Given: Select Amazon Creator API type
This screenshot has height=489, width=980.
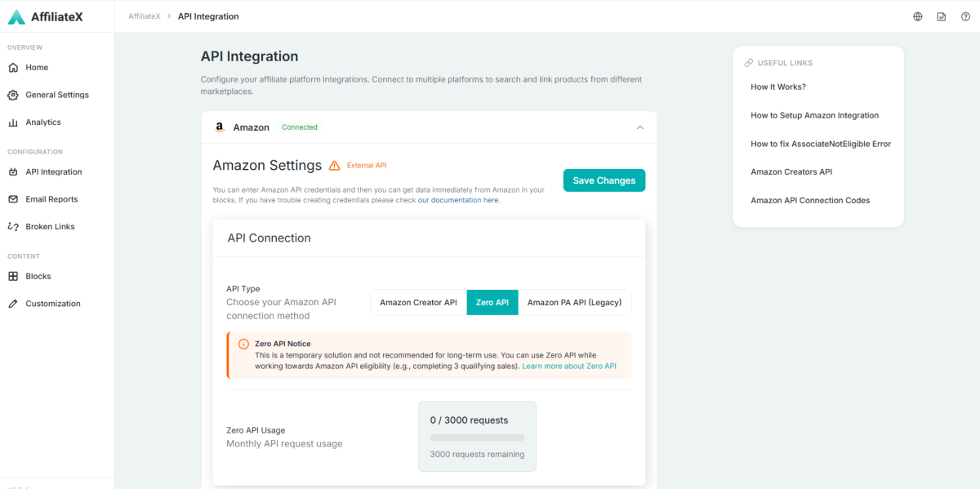Looking at the screenshot, I should [418, 302].
